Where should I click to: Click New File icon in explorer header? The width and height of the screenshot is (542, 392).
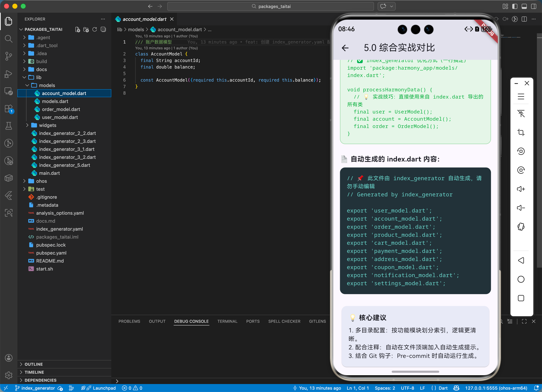coord(77,29)
